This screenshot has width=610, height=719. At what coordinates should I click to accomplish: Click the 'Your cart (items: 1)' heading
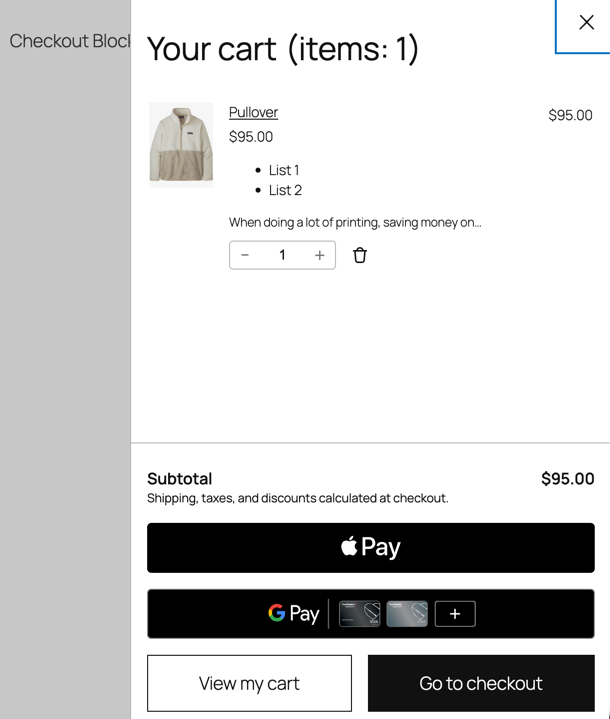[283, 48]
